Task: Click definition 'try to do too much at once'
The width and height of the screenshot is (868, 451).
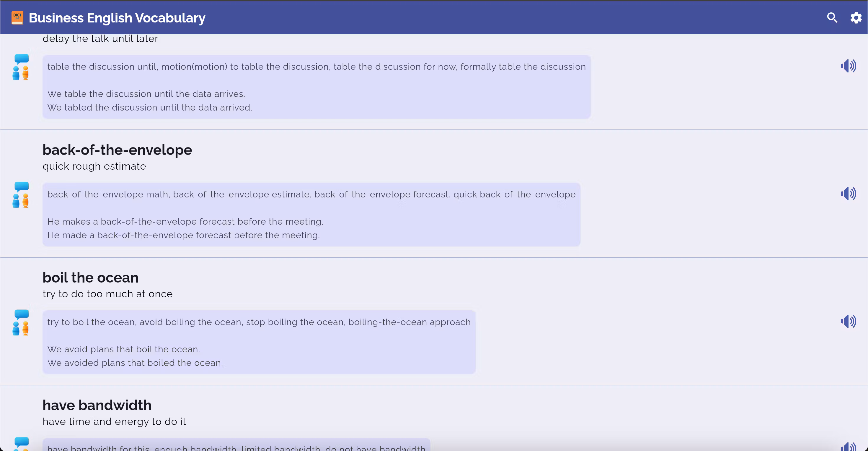Action: click(107, 294)
